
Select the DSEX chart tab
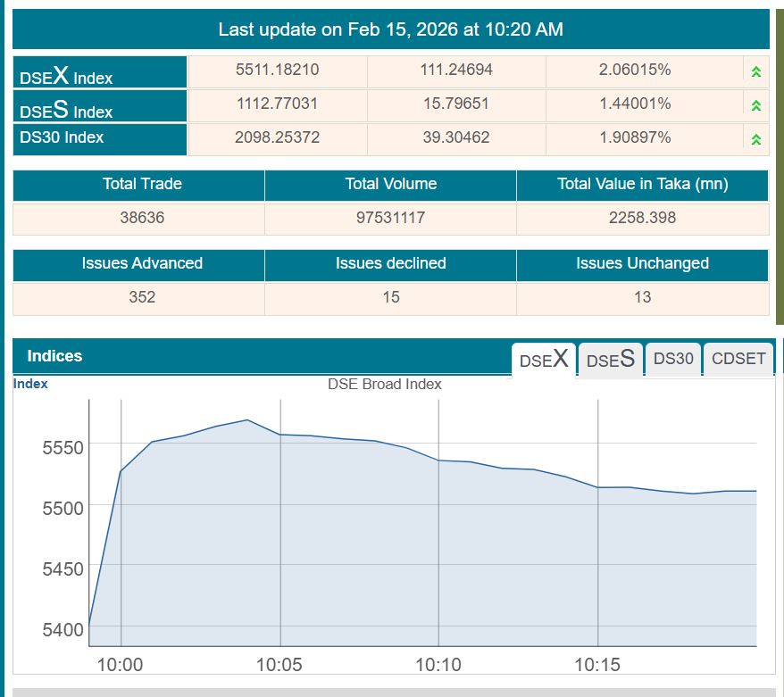pyautogui.click(x=544, y=360)
